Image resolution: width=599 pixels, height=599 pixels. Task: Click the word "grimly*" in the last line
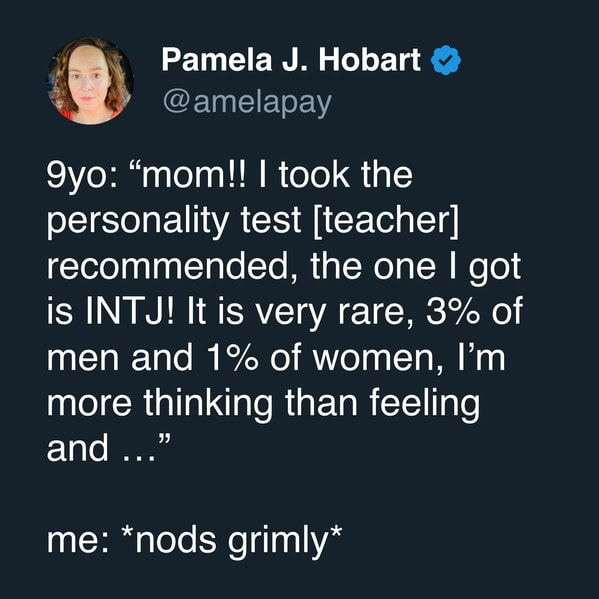click(x=285, y=541)
